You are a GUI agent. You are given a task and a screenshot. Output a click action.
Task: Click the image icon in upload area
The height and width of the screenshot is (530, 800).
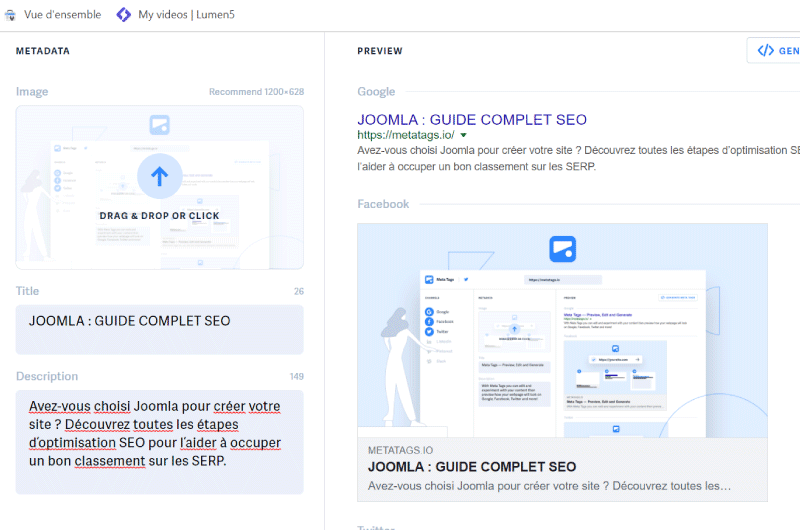click(x=160, y=125)
